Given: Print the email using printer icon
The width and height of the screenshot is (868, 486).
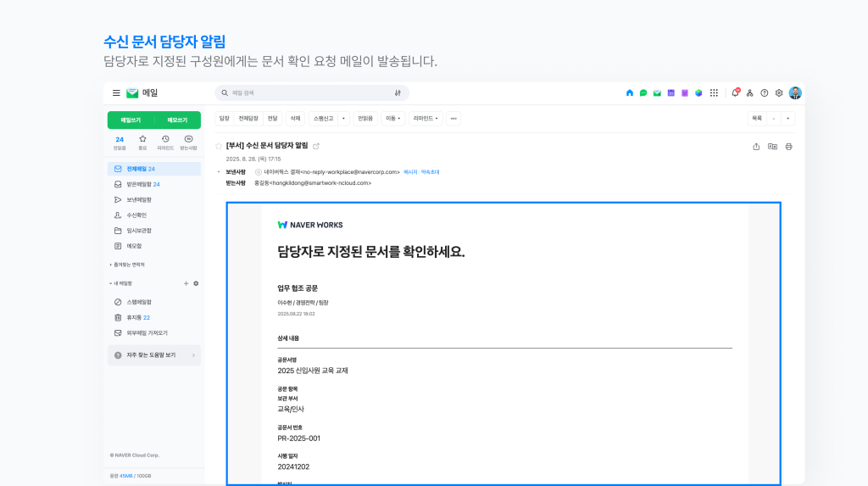Looking at the screenshot, I should [x=789, y=147].
